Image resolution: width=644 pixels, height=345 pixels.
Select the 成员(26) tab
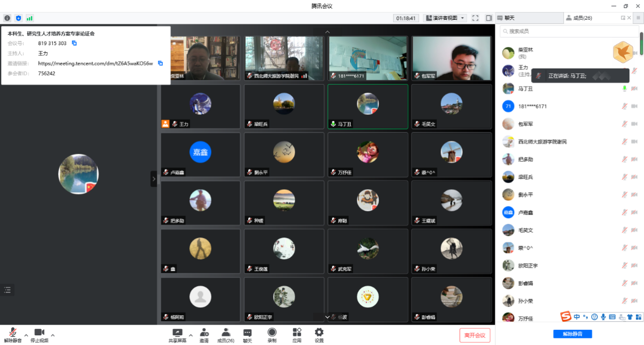tap(582, 18)
